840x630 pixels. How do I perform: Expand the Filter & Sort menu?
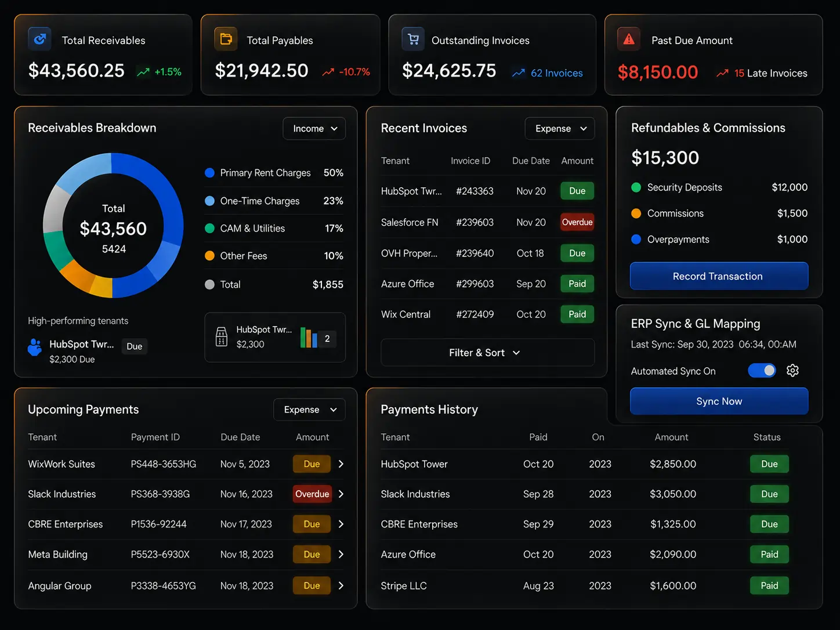[487, 353]
